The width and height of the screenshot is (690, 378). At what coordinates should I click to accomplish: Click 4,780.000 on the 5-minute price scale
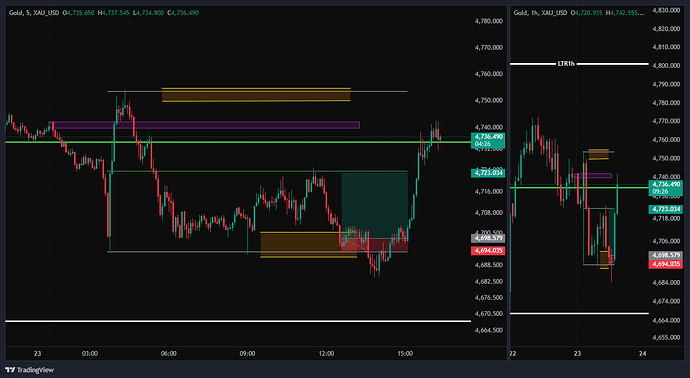click(x=488, y=21)
